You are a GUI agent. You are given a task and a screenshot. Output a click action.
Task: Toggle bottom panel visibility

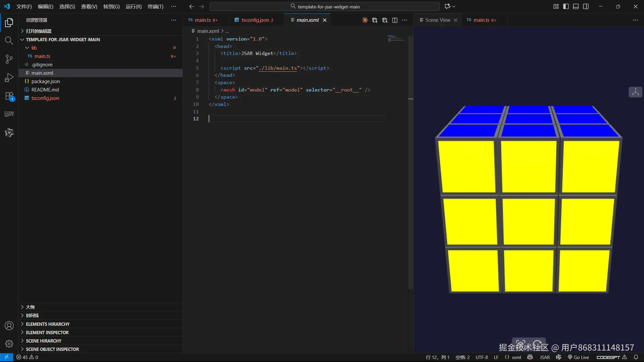[x=576, y=6]
